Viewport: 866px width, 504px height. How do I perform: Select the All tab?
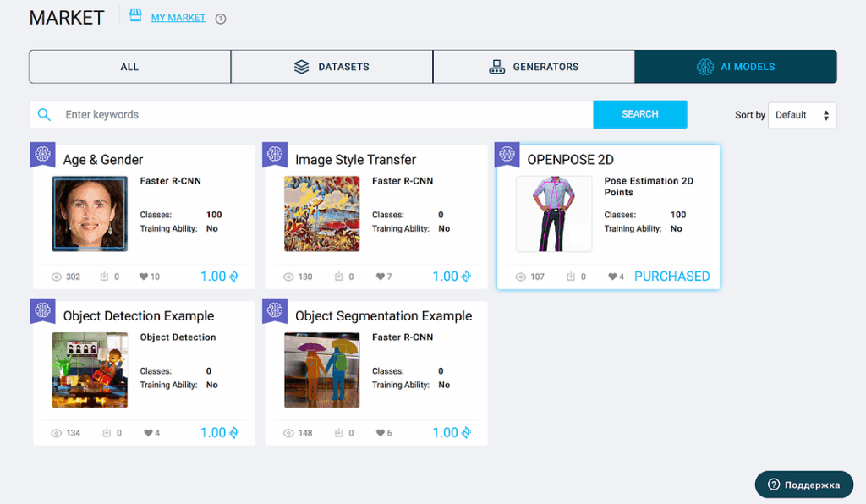click(129, 67)
